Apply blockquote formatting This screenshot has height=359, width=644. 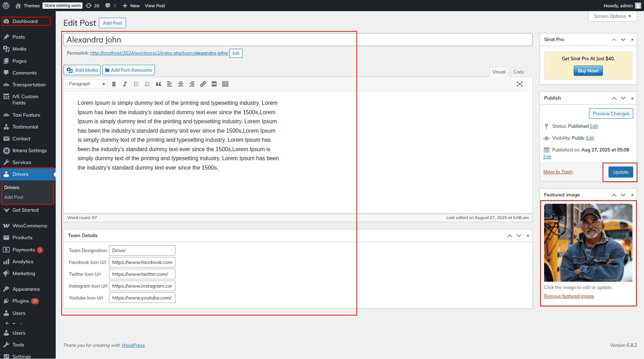pyautogui.click(x=158, y=84)
